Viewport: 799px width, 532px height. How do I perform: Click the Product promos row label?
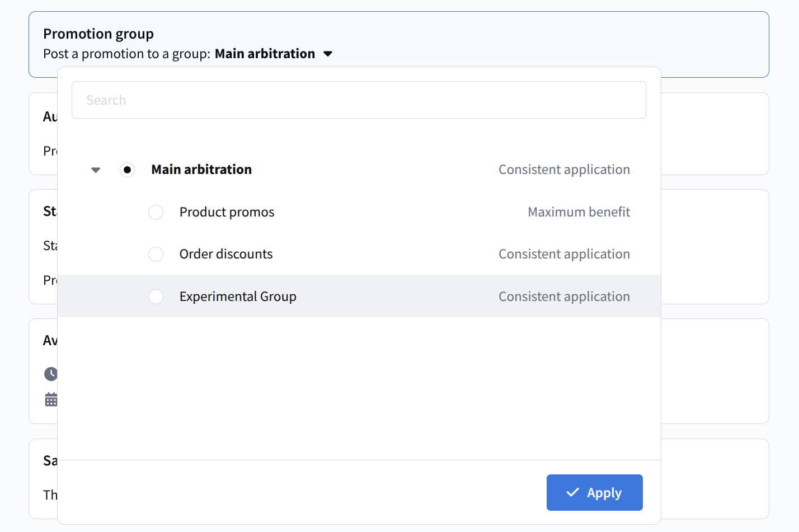(x=227, y=212)
